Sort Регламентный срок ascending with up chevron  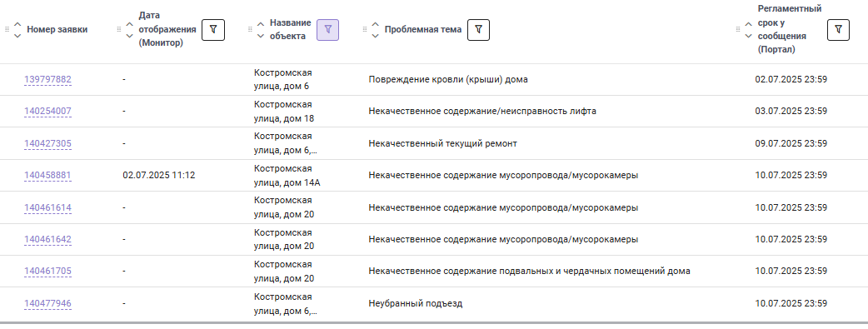748,24
